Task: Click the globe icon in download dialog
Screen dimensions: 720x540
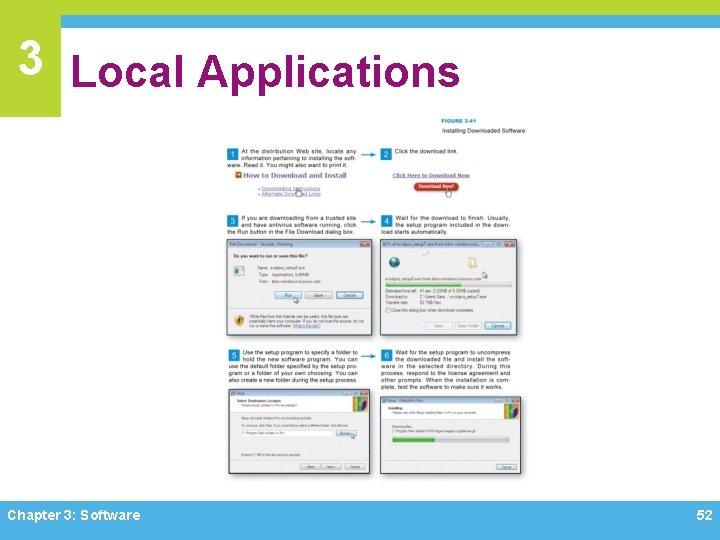Action: 394,262
